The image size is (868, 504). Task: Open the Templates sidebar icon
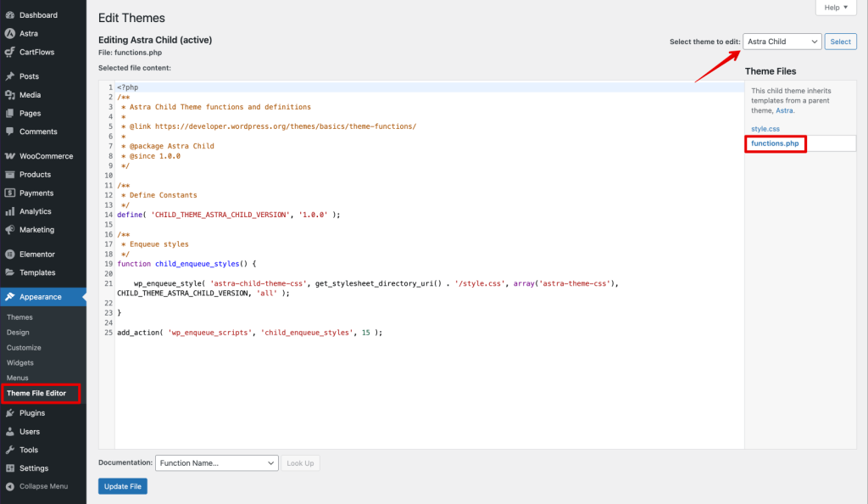(14, 272)
